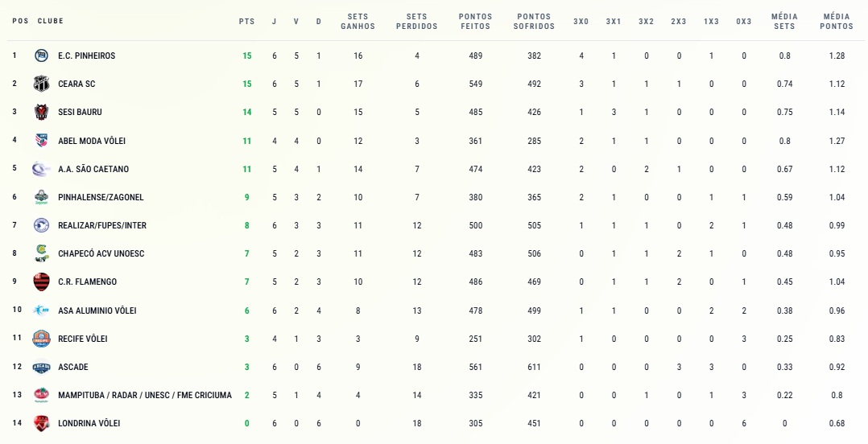Image resolution: width=868 pixels, height=444 pixels.
Task: Open Mampituba / Radar / Unesc / FME Criciuma
Action: (x=145, y=395)
